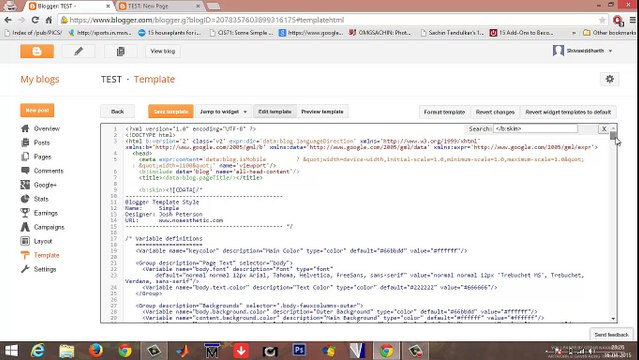
Task: Open the settings gear icon
Action: (610, 79)
